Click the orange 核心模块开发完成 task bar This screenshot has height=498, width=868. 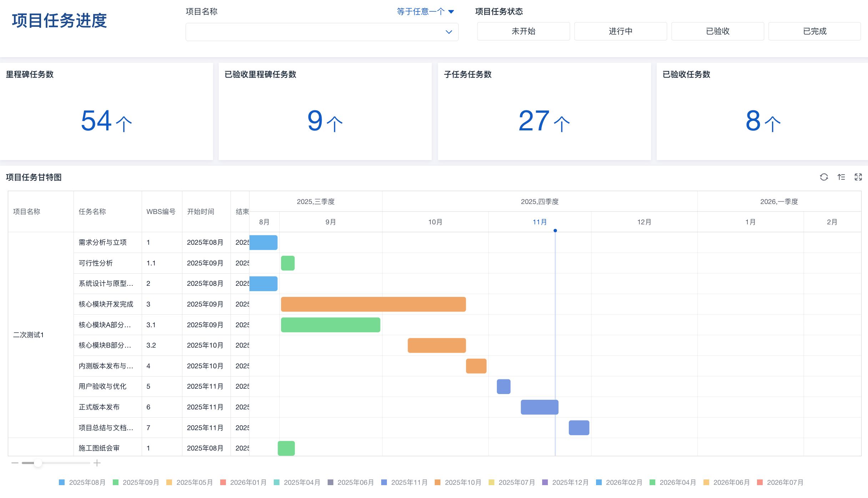click(373, 304)
